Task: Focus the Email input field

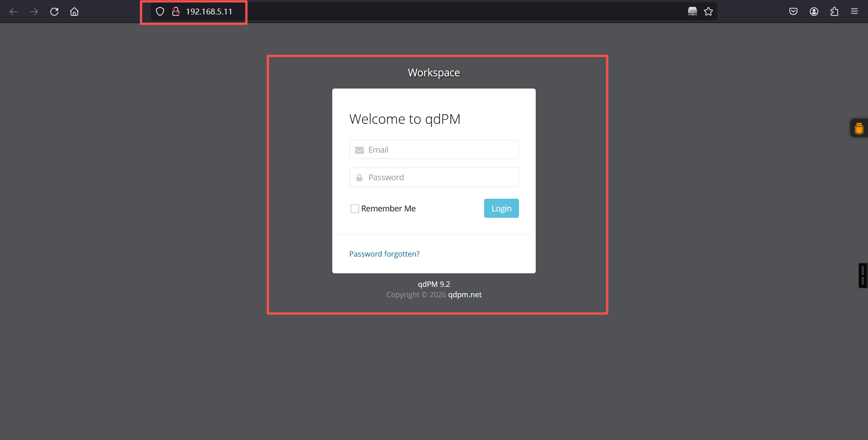Action: [x=434, y=150]
